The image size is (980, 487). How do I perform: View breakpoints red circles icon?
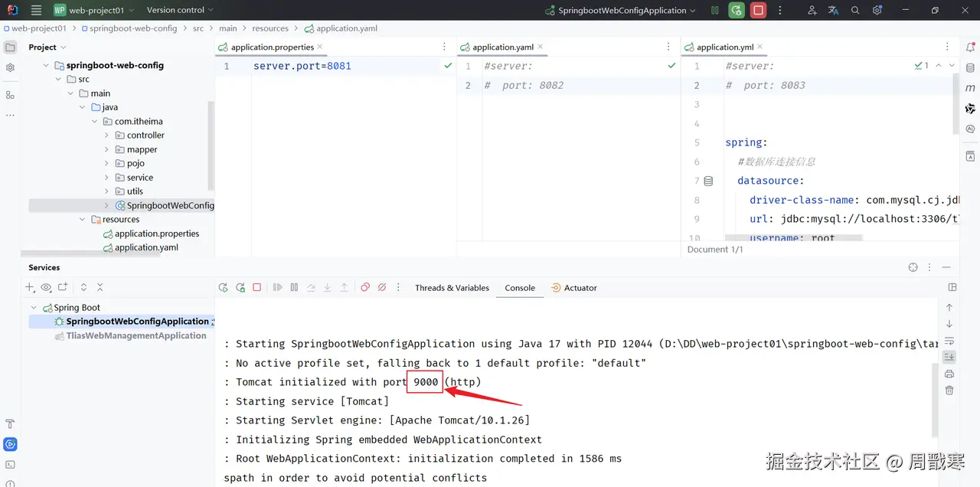pyautogui.click(x=365, y=287)
